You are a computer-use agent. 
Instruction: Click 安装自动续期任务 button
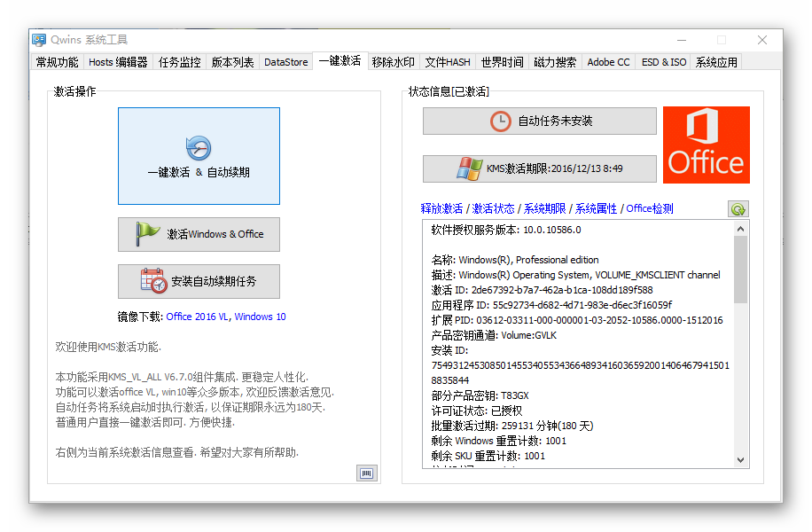click(199, 281)
